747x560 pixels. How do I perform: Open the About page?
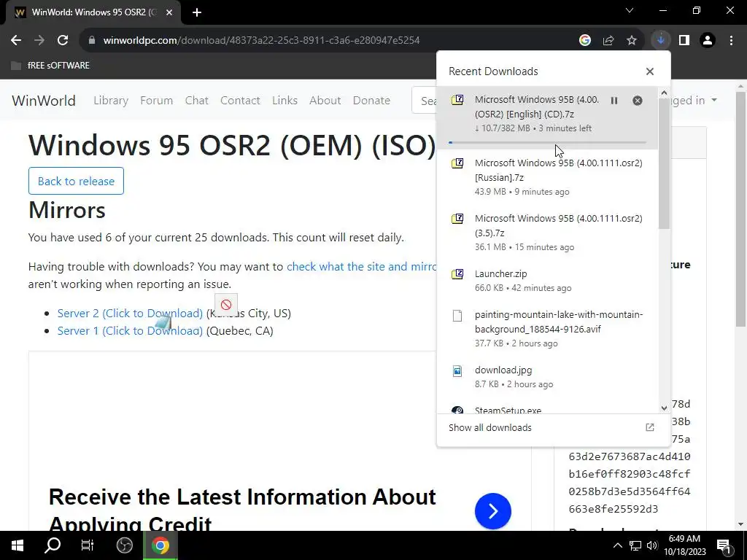[325, 101]
